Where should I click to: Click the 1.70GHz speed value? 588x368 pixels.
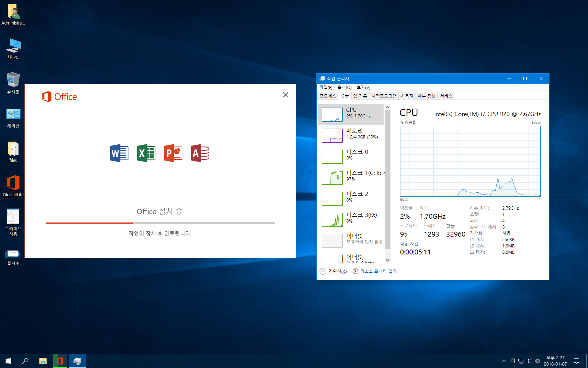433,216
